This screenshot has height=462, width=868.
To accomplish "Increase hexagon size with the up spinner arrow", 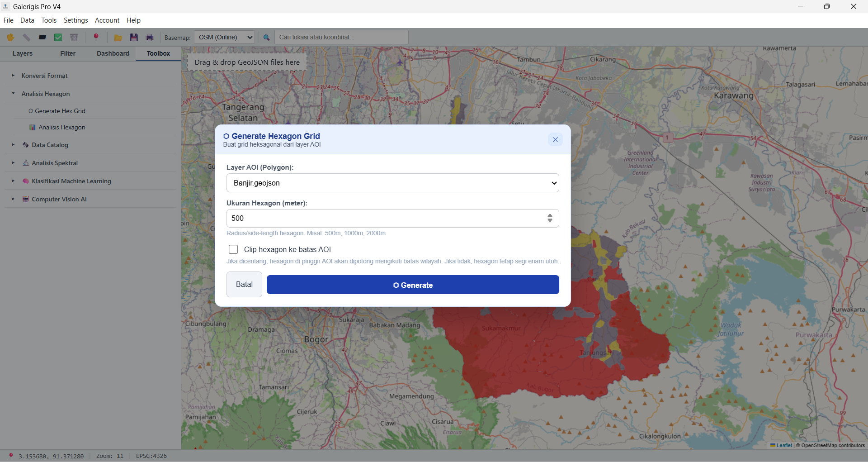I will point(550,216).
